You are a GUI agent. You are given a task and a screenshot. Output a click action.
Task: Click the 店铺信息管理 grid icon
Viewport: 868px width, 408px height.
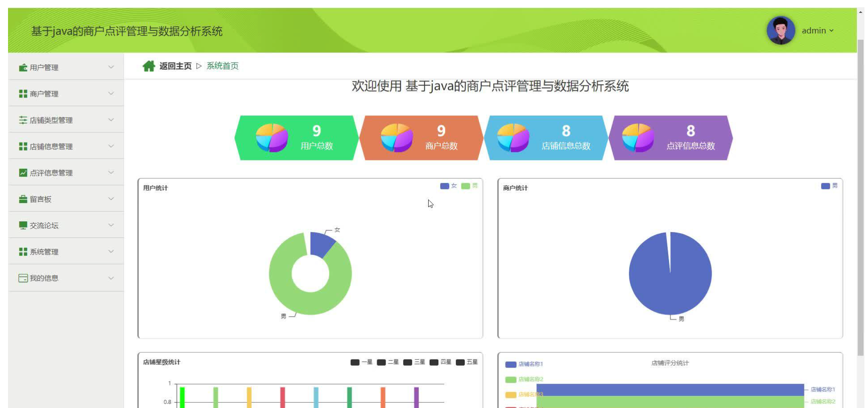click(23, 147)
